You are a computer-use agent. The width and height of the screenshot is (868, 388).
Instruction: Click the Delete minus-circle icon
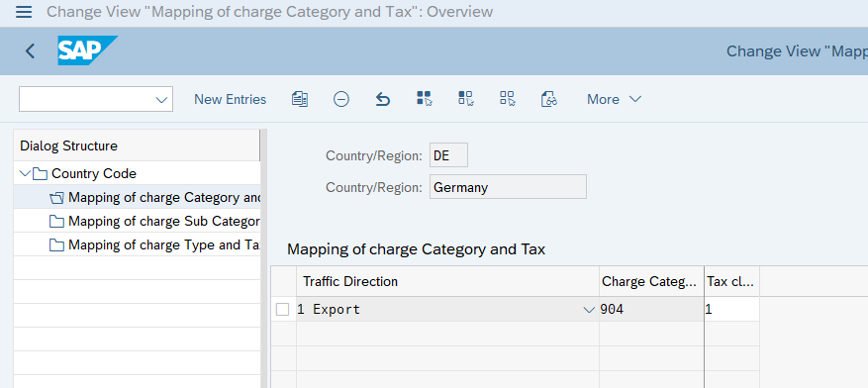[x=341, y=99]
